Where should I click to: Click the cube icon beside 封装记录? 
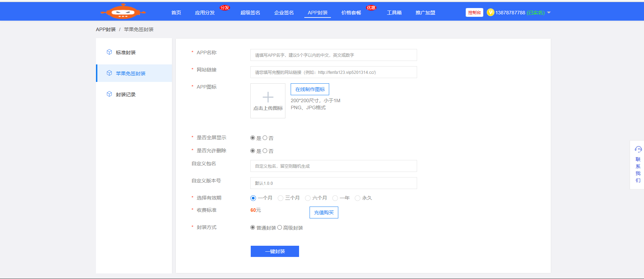(x=109, y=94)
